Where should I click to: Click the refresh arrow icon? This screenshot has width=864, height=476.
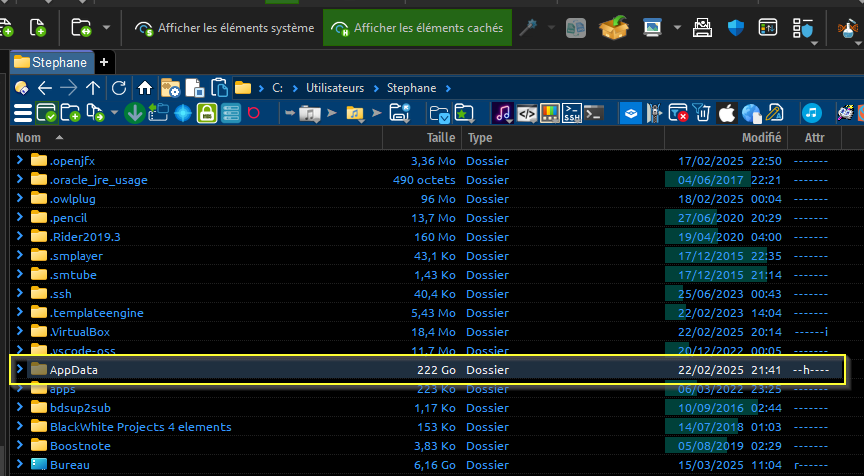coord(119,88)
